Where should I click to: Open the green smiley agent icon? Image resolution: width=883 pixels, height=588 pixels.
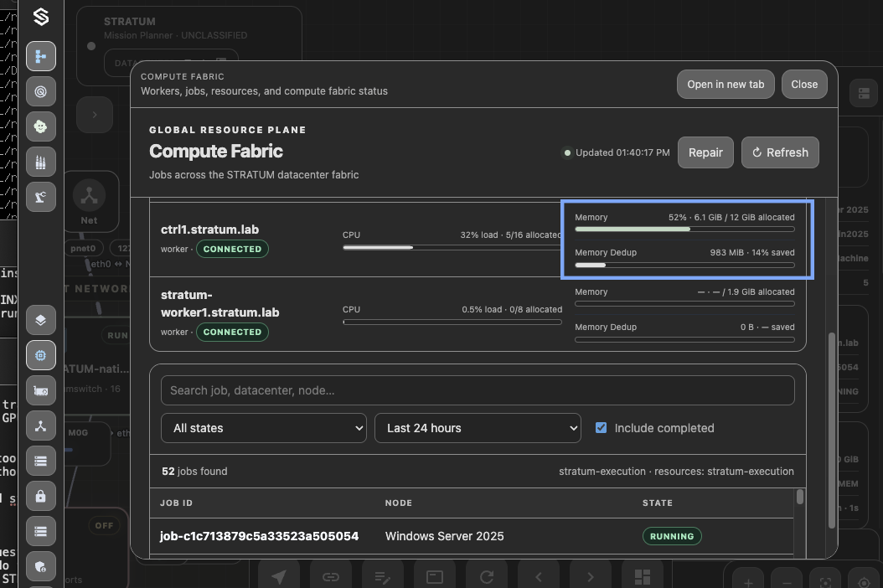(x=40, y=126)
